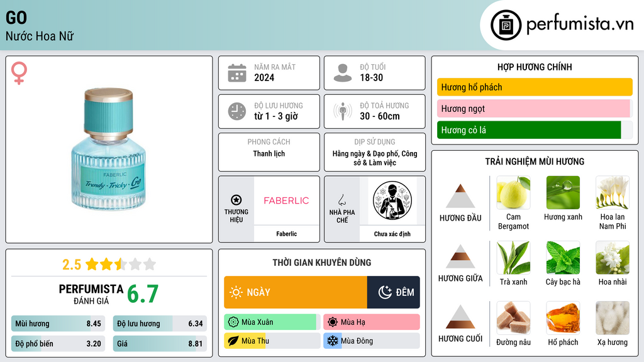644x362 pixels.
Task: Click the Hương cỏ lá accord bar
Action: pyautogui.click(x=535, y=130)
